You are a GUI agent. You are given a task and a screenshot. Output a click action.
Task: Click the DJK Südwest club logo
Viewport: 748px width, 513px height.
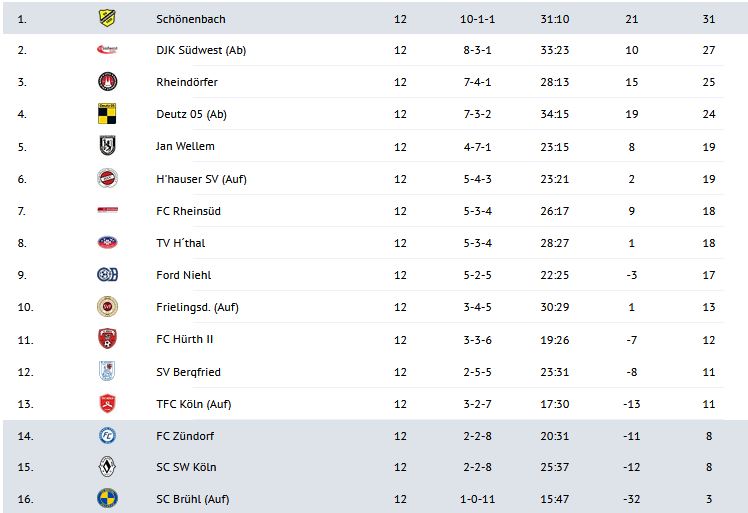107,50
